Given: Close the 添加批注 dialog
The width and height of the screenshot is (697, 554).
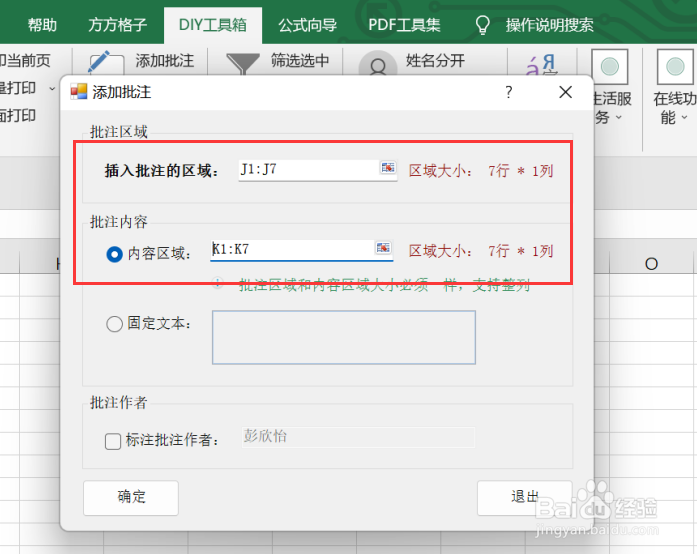Looking at the screenshot, I should [565, 92].
